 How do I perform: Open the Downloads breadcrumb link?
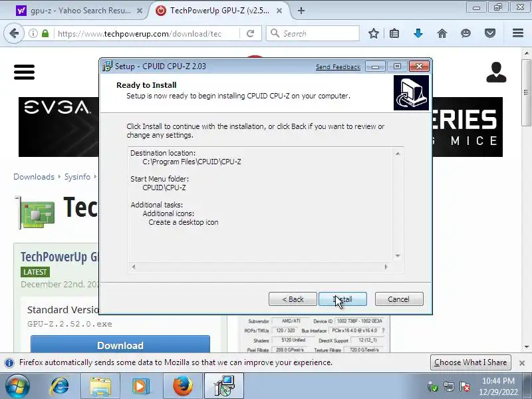pos(34,177)
